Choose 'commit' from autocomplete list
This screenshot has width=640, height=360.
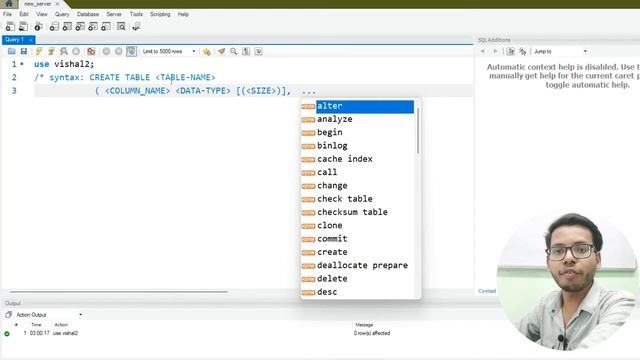(358, 239)
